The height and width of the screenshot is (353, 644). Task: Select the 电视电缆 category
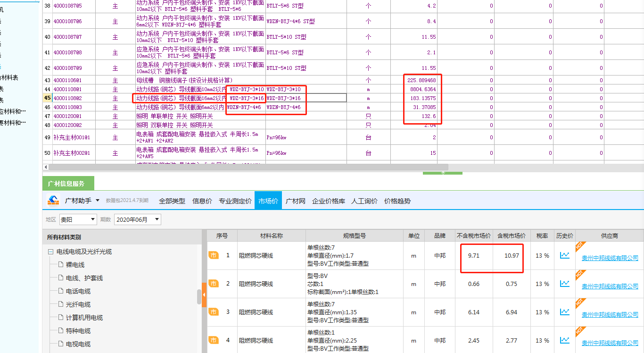click(78, 344)
